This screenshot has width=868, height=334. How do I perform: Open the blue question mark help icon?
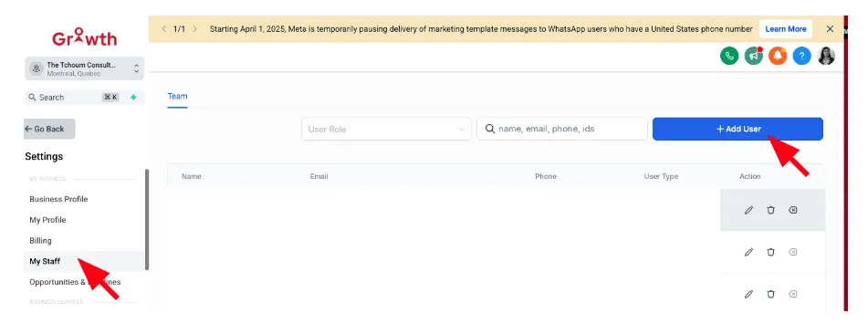pos(801,56)
